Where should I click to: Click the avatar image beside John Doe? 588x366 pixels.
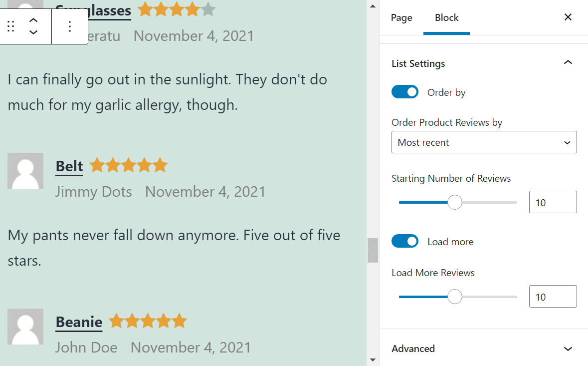pos(25,326)
